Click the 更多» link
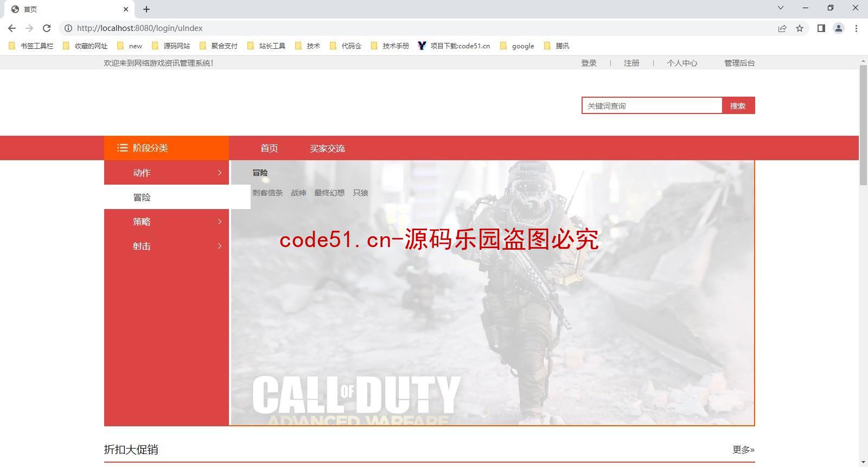Image resolution: width=868 pixels, height=467 pixels. [x=743, y=450]
